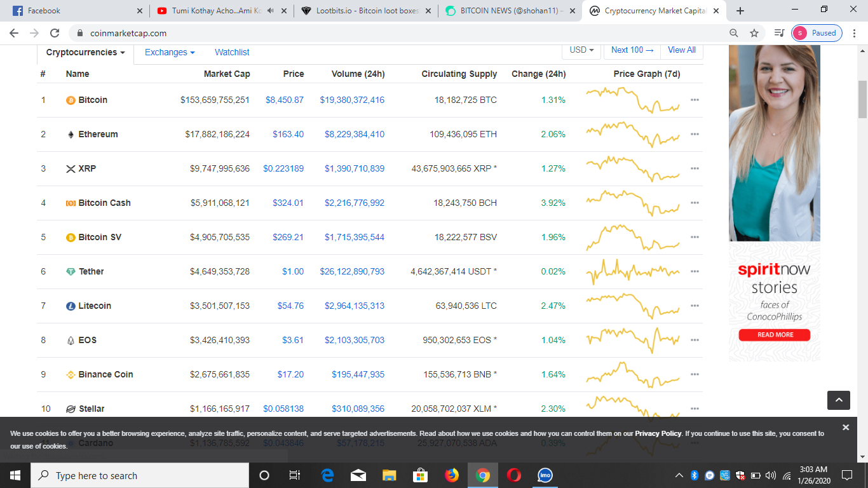Mute the Tumi Kothay Acho tab audio
The image size is (868, 488).
click(271, 11)
